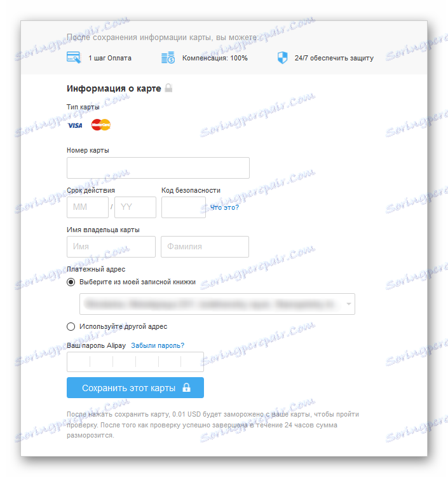Follow the Забыли пароль? link

tap(158, 345)
